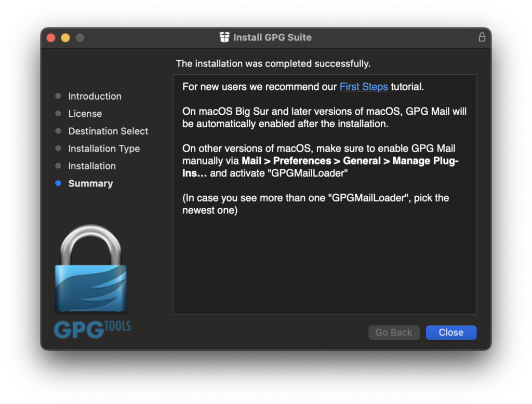Click the GPGTools logo text under the padlock
Viewport: 532px width, 404px height.
coord(92,329)
